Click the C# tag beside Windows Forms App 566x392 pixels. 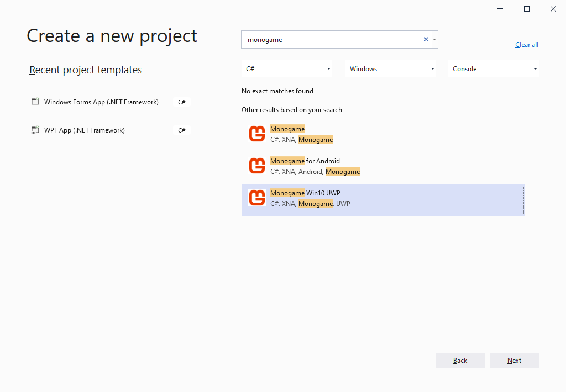(x=181, y=102)
